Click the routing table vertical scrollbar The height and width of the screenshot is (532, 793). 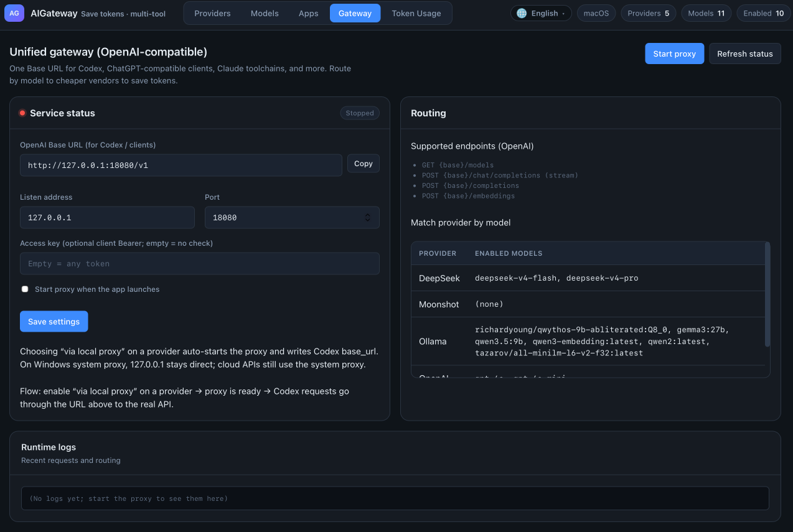(767, 294)
